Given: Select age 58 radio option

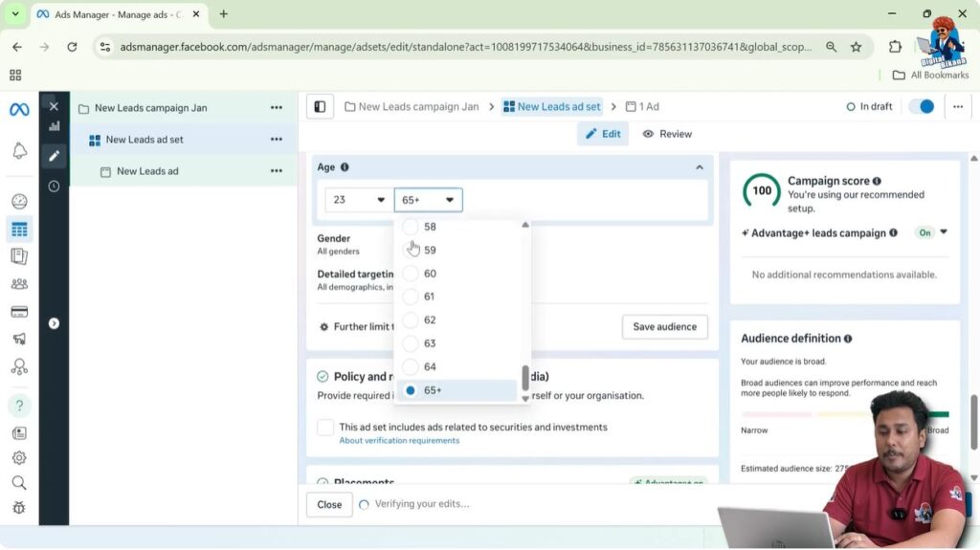Looking at the screenshot, I should pyautogui.click(x=410, y=227).
